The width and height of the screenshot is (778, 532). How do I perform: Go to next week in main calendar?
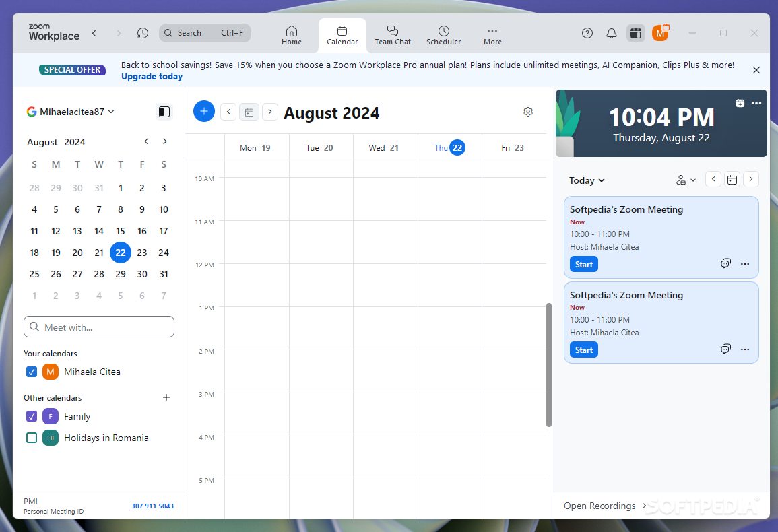(x=270, y=112)
